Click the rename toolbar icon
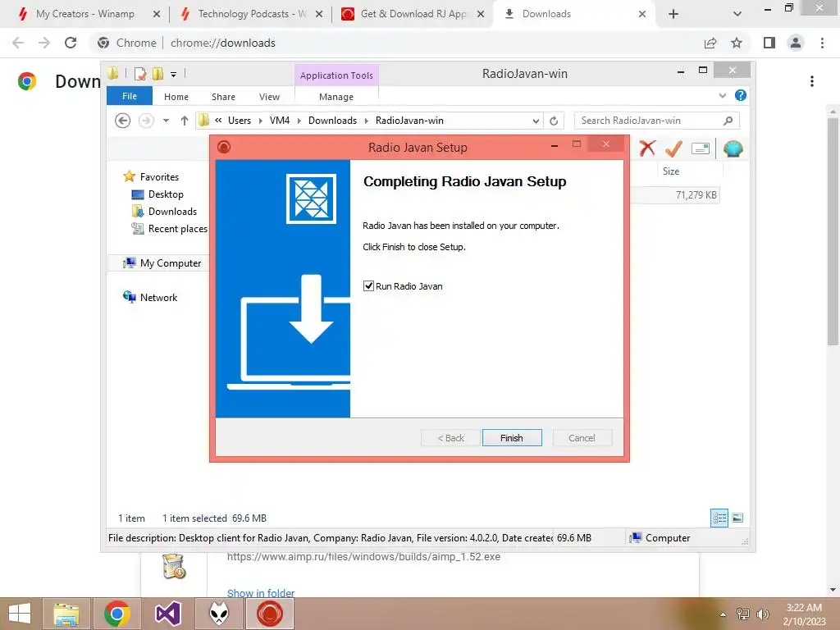This screenshot has width=840, height=630. pos(701,148)
